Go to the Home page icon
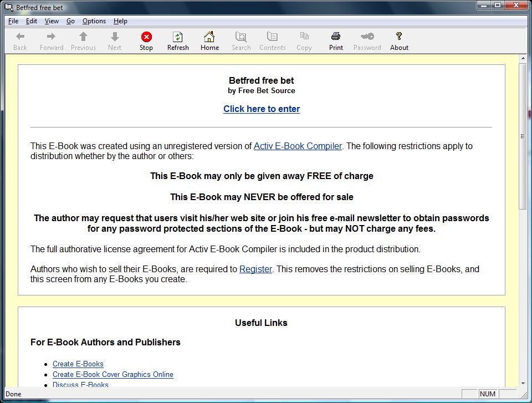The image size is (532, 403). (209, 37)
